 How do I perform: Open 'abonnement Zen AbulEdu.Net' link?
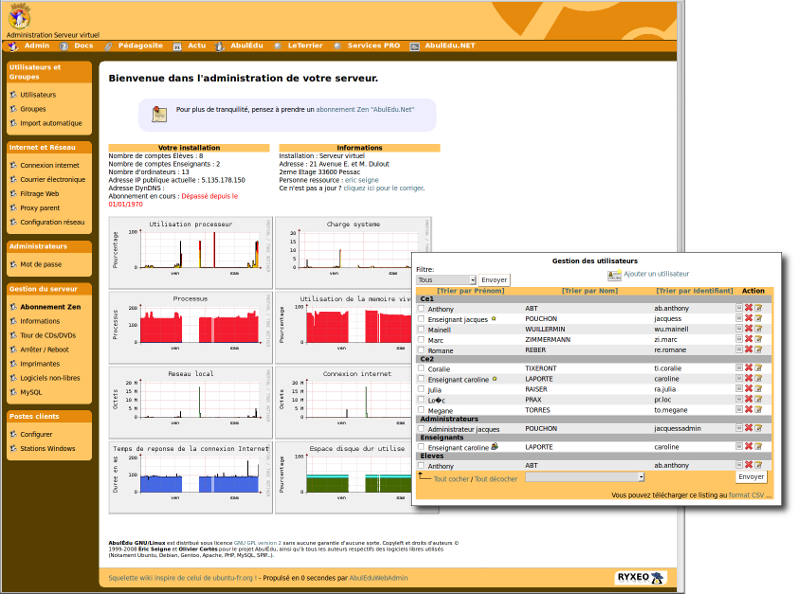(x=365, y=110)
